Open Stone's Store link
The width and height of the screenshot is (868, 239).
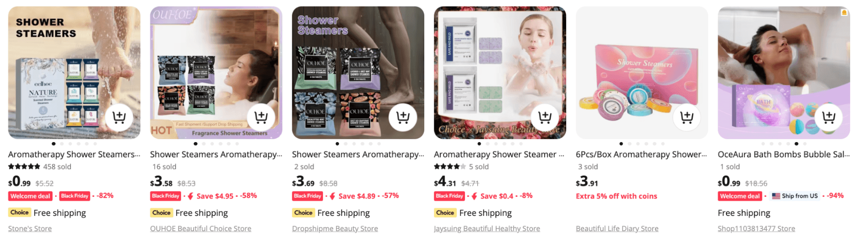[30, 229]
